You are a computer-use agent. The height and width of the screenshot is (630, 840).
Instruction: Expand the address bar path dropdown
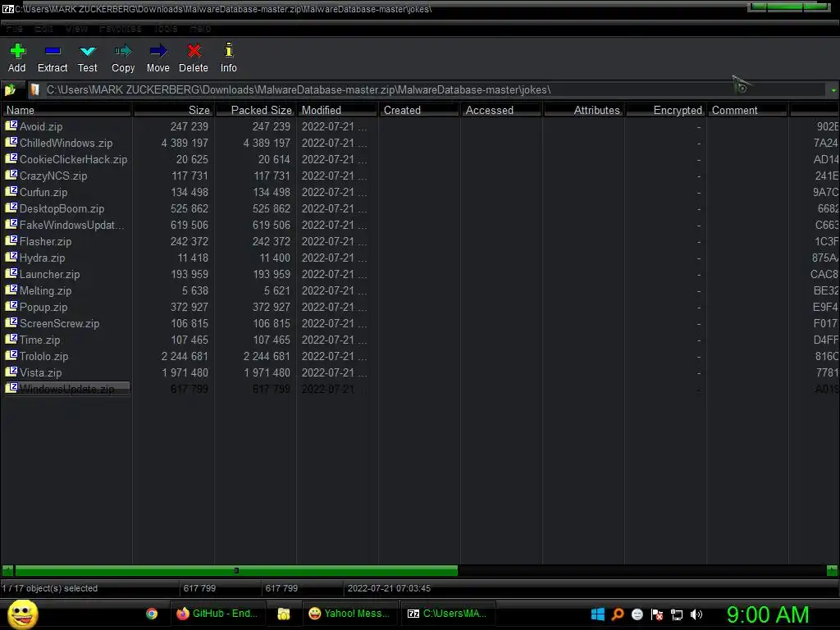tap(833, 90)
